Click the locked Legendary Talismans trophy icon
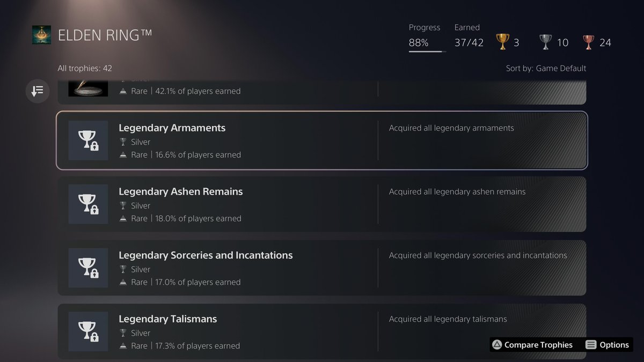 coord(88,331)
